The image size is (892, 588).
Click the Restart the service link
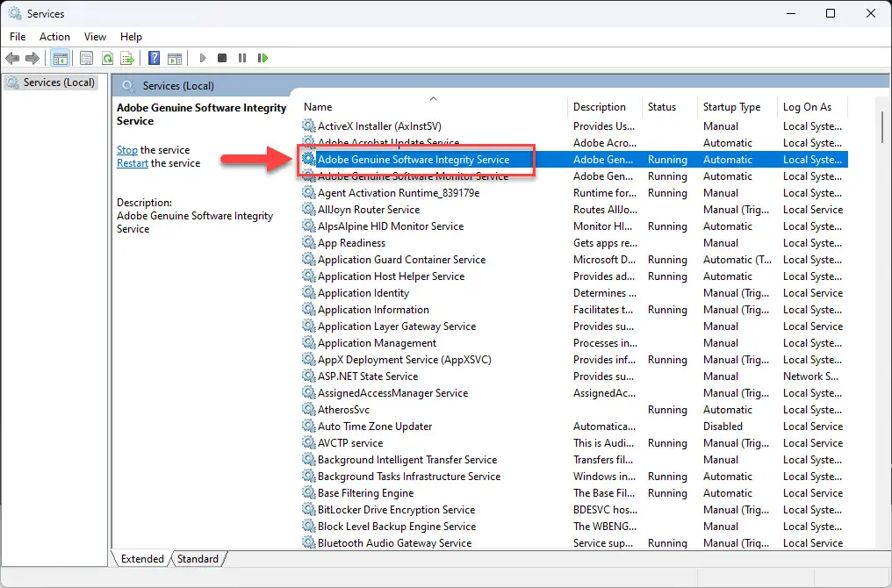click(133, 163)
